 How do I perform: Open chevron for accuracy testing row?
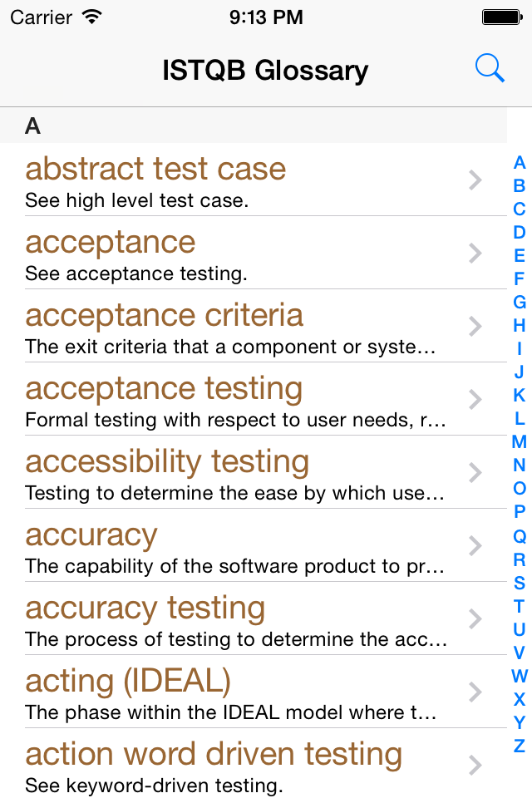(x=475, y=618)
